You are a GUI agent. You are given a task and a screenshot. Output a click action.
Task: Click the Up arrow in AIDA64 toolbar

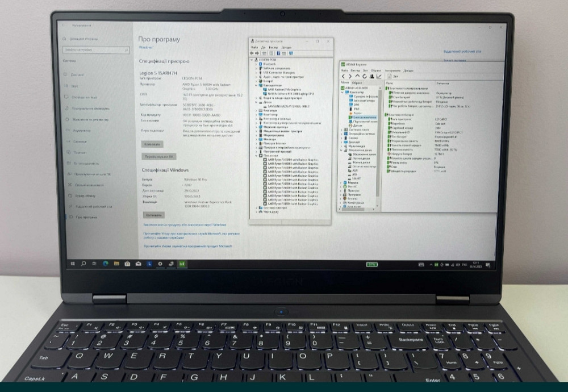click(x=357, y=76)
